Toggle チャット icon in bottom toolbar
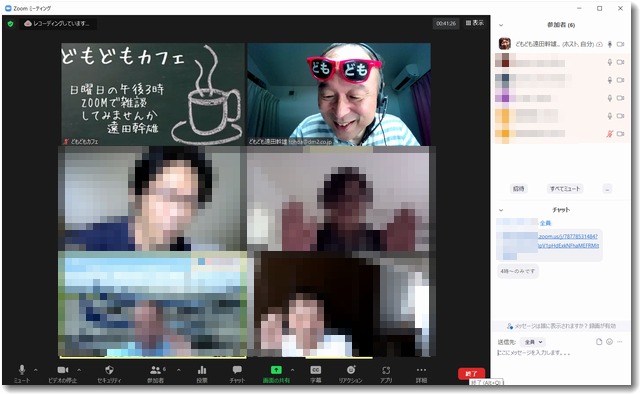The image size is (640, 394). tap(237, 370)
